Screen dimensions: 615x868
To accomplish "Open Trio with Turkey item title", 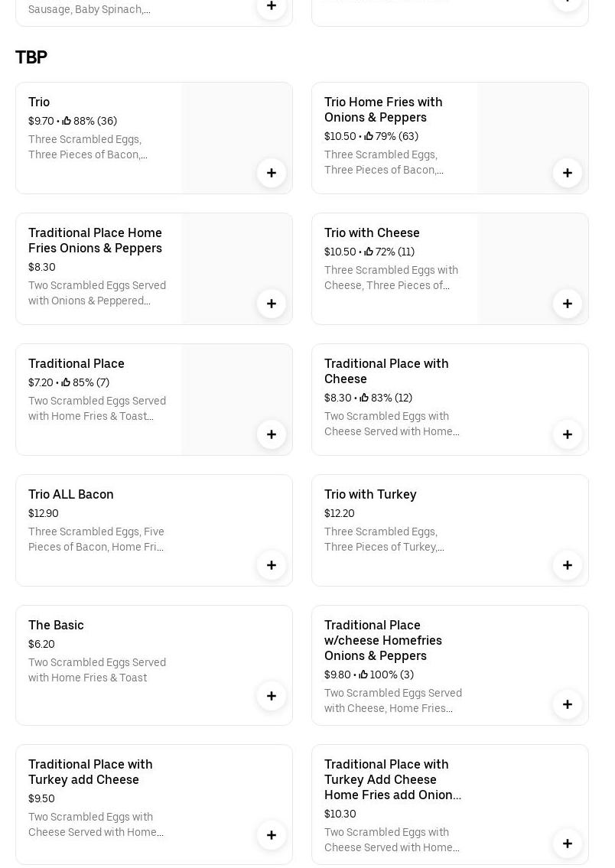I will click(370, 494).
